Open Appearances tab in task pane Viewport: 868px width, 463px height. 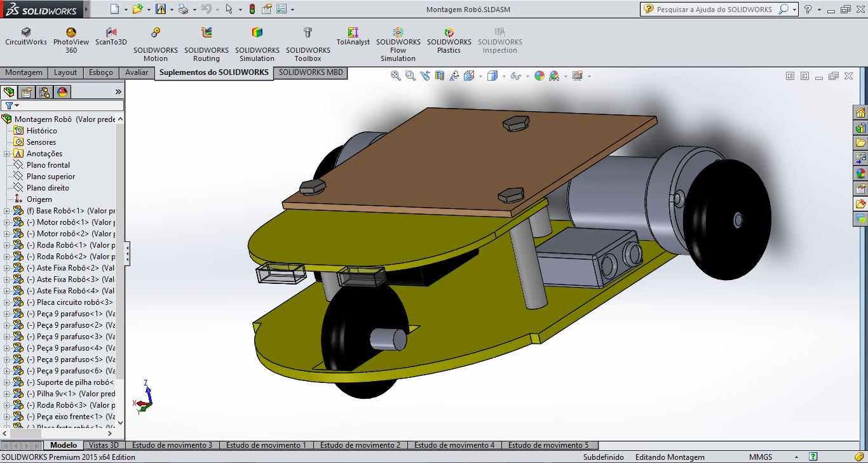pos(860,173)
